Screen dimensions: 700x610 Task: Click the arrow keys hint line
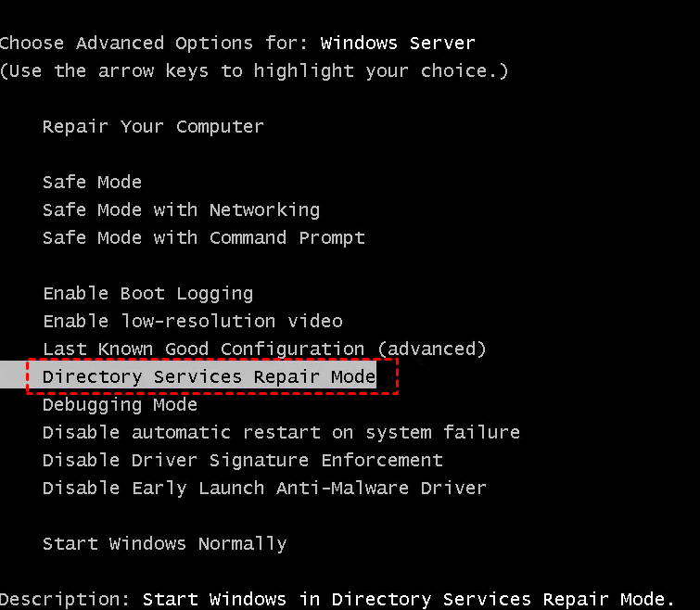[253, 71]
